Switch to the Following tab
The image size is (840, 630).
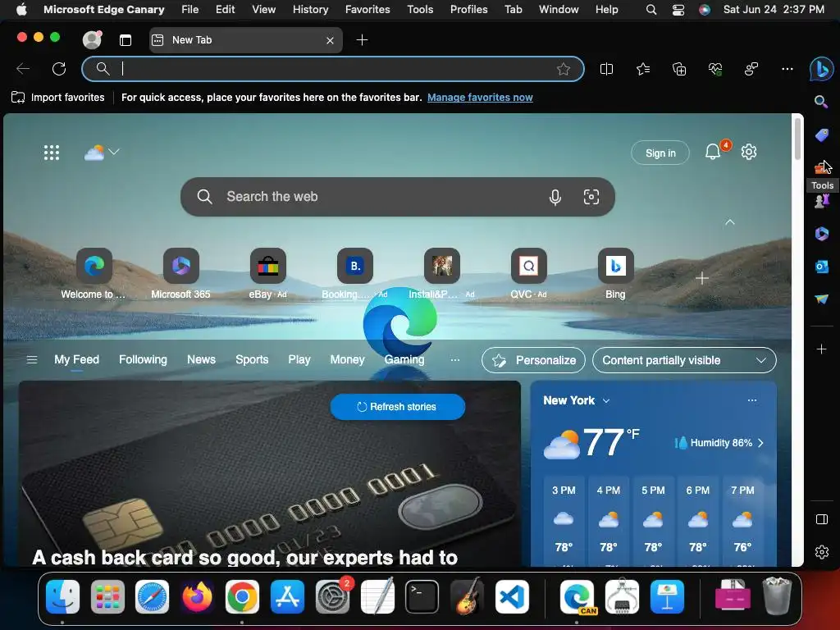(x=143, y=360)
